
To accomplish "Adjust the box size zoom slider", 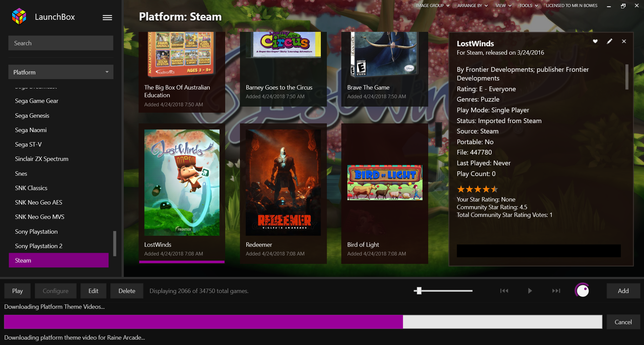I will click(443, 291).
